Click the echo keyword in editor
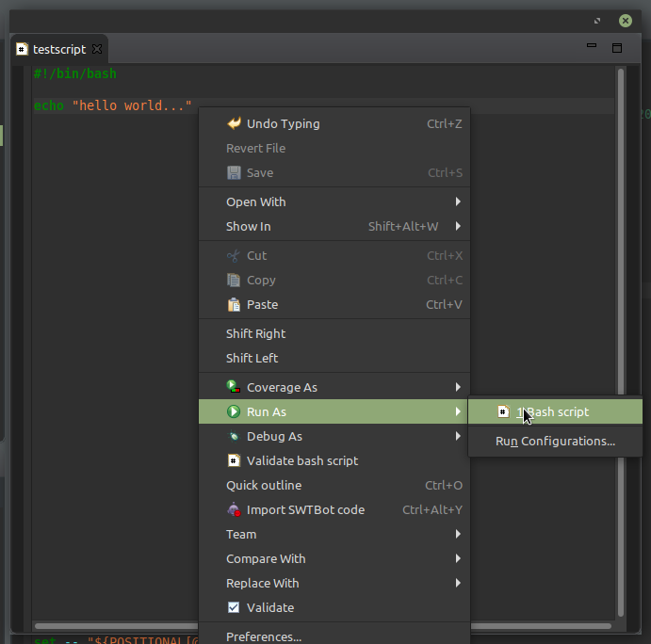Screen dimensions: 651x644 click(49, 105)
